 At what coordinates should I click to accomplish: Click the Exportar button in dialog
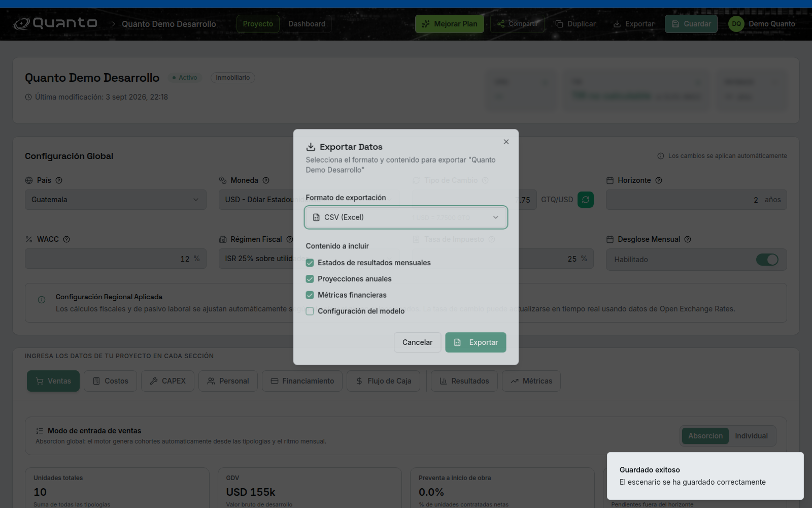click(476, 342)
